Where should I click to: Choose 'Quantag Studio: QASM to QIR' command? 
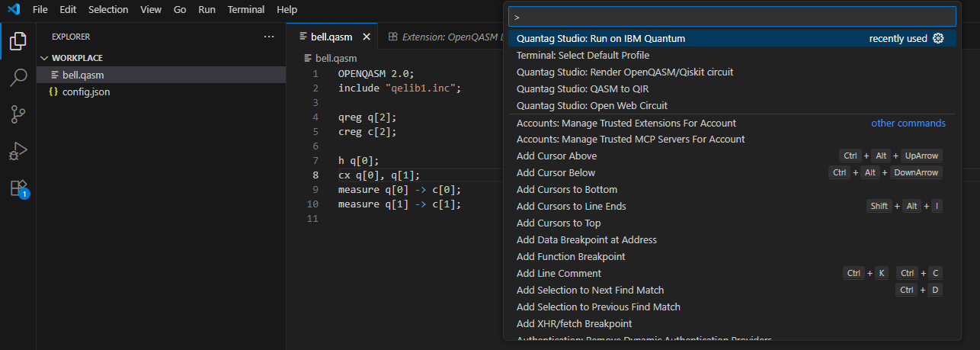[x=582, y=88]
